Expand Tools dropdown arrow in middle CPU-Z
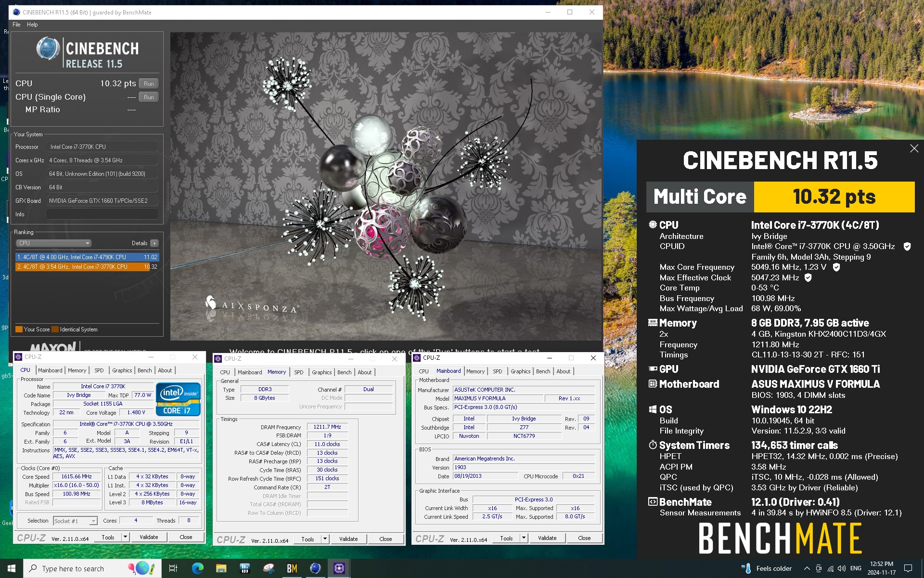The image size is (924, 578). click(x=325, y=539)
